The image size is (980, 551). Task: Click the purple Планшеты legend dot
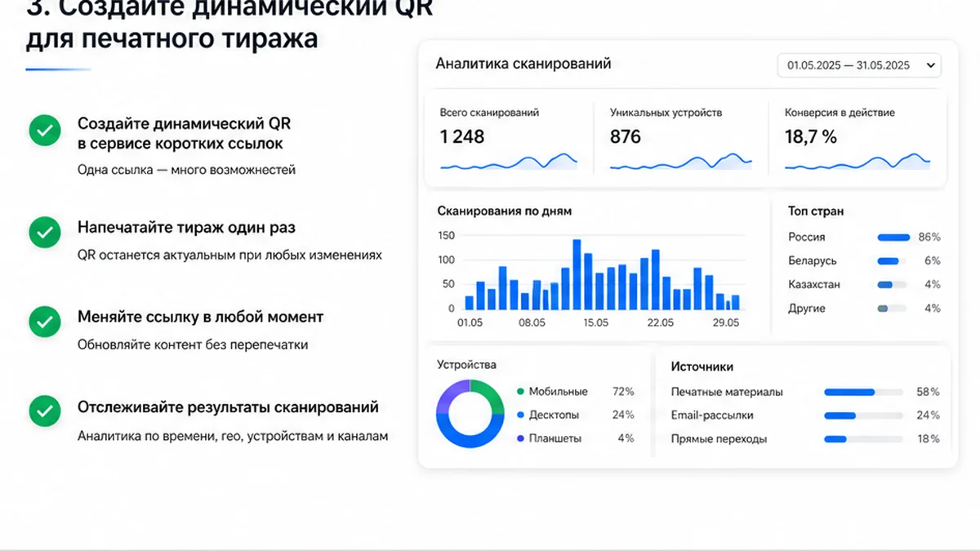click(x=520, y=438)
